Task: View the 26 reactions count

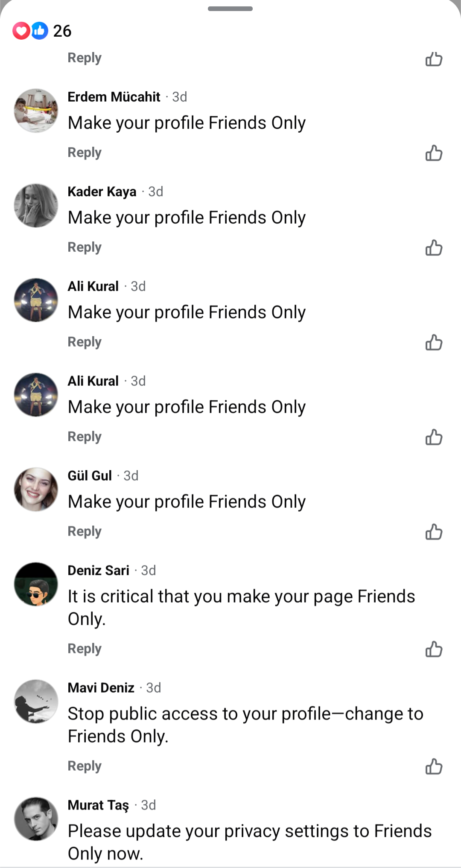Action: (x=62, y=31)
